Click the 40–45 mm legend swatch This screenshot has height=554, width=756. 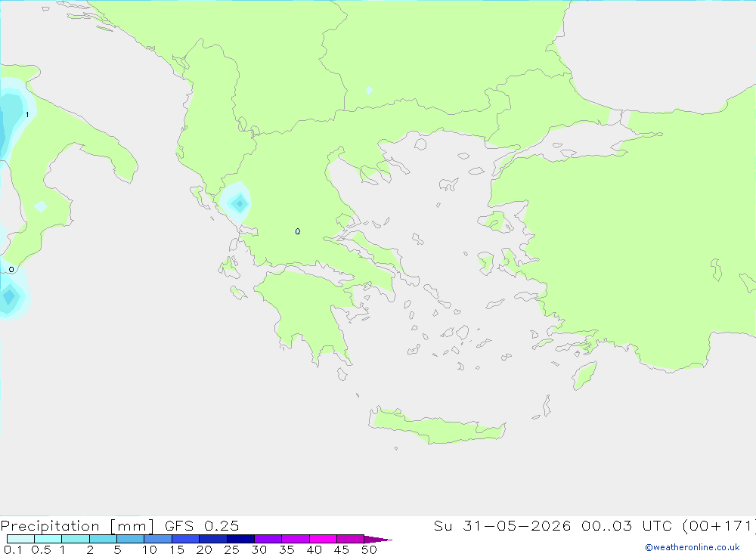(323, 539)
